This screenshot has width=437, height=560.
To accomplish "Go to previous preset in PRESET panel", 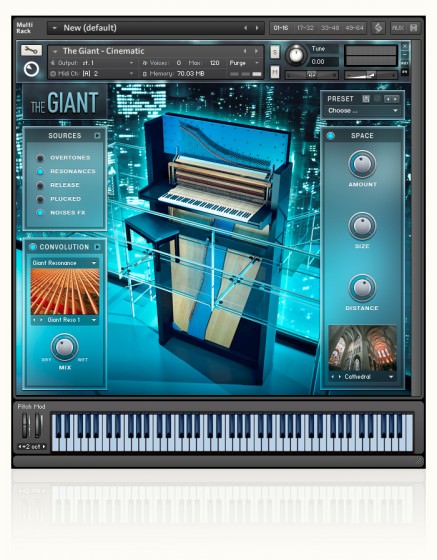I will tap(388, 99).
